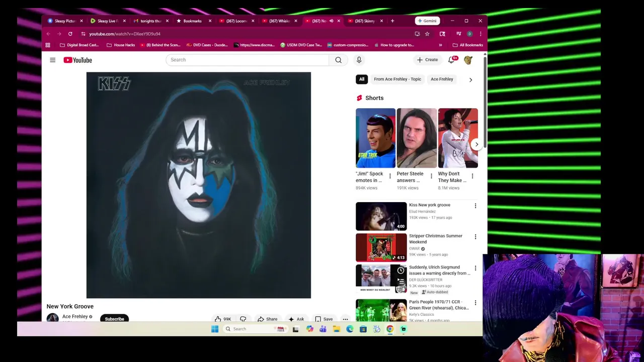Focus the YouTube search field
Image resolution: width=644 pixels, height=362 pixels.
click(248, 60)
